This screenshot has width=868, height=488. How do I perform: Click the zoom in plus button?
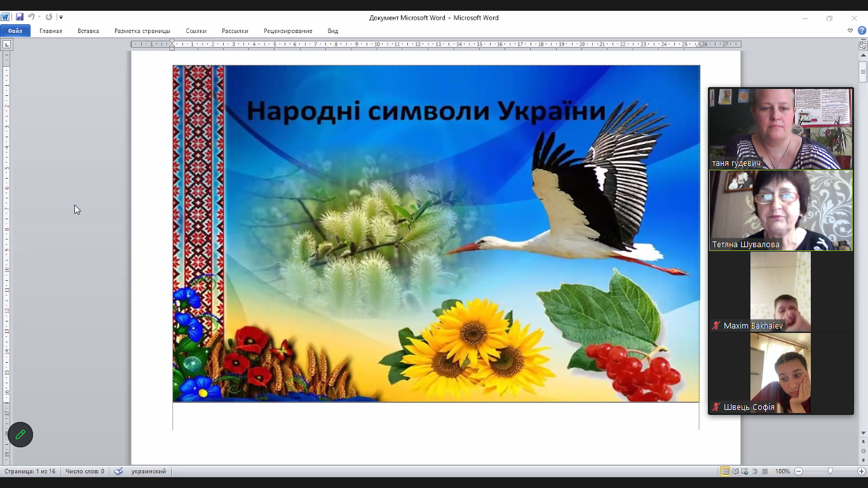click(862, 471)
